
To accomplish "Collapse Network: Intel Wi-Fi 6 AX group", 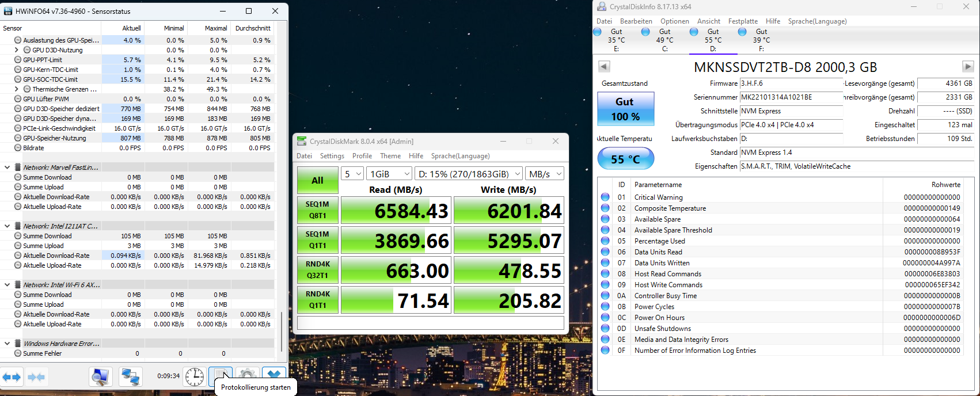I will (7, 285).
